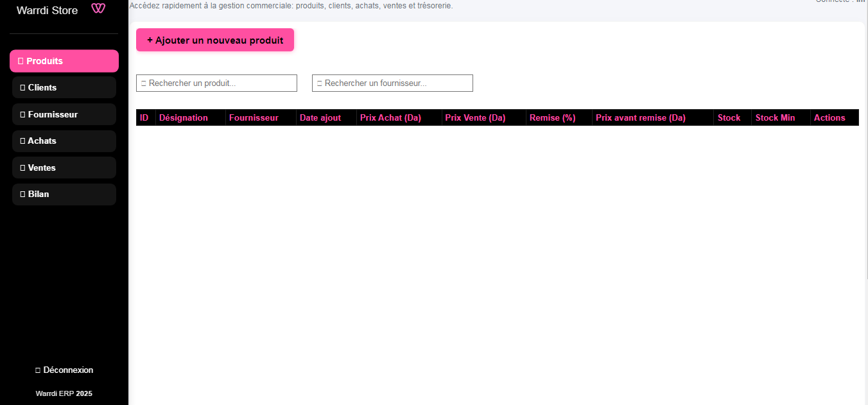This screenshot has height=405, width=868.
Task: Click the Bilan icon in the sidebar
Action: 22,194
